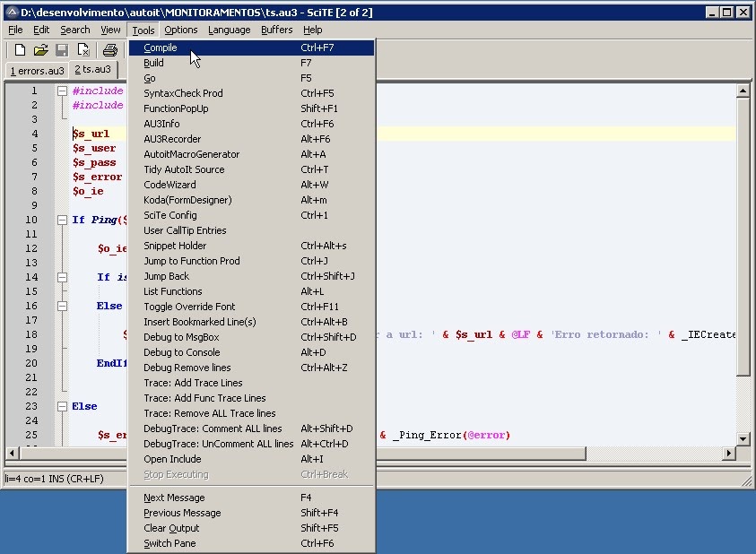Open FunctionPopUp entry
The image size is (756, 554).
tap(251, 109)
